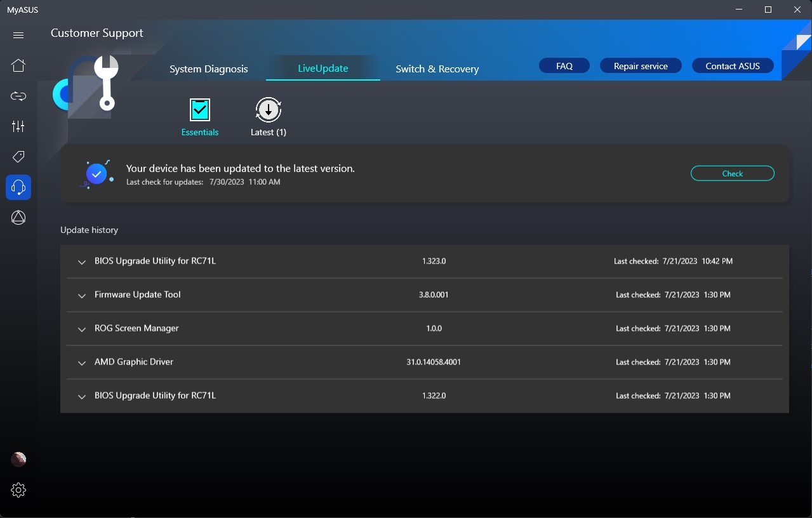Open the Settings gear icon
Viewport: 812px width, 518px height.
(18, 490)
